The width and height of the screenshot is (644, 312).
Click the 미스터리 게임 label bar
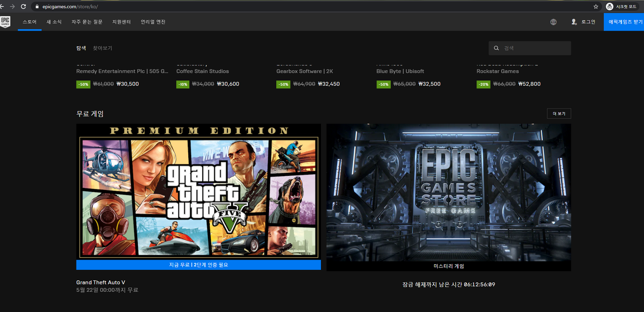(449, 266)
